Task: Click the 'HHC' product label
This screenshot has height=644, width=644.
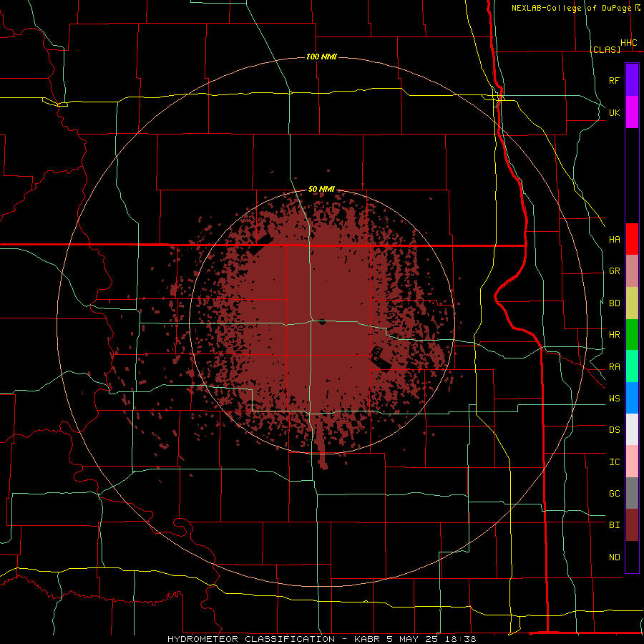Action: click(x=629, y=43)
